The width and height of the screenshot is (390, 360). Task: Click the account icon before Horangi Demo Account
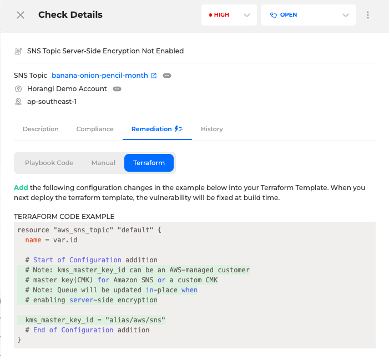click(x=19, y=89)
